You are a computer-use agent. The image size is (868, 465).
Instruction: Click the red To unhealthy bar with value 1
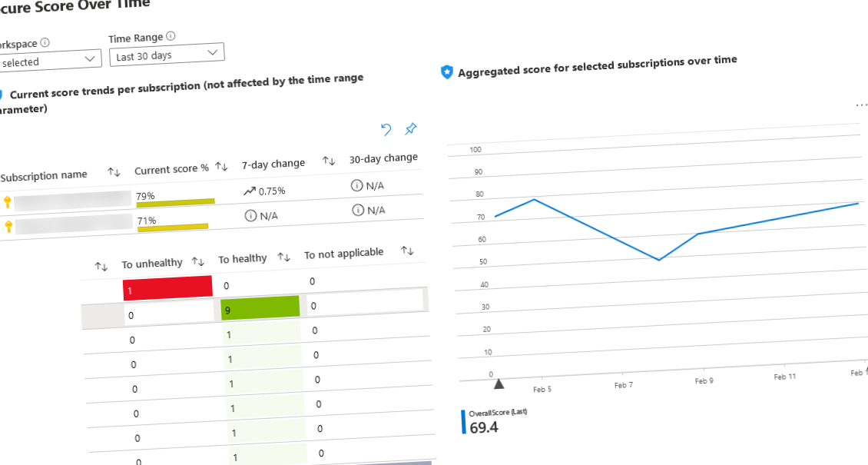(x=167, y=288)
